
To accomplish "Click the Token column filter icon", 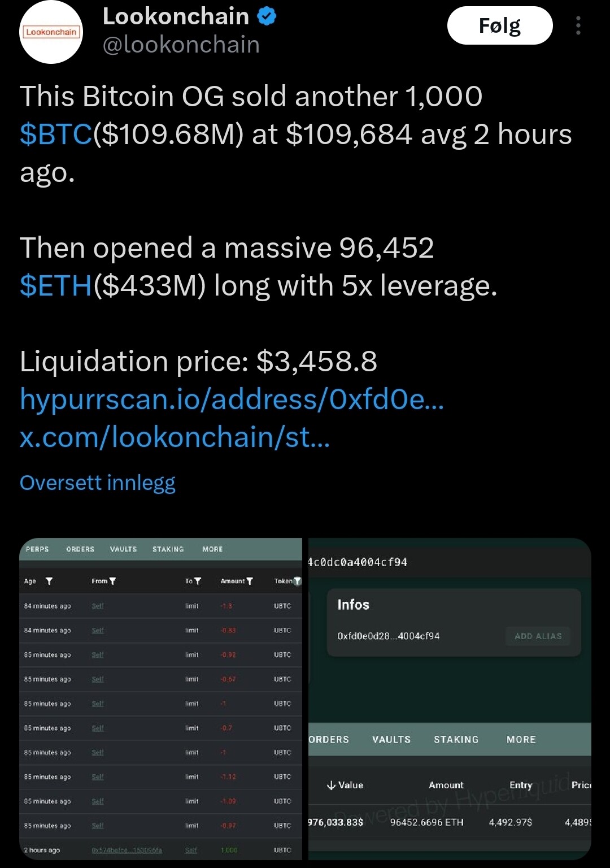I will click(x=297, y=581).
